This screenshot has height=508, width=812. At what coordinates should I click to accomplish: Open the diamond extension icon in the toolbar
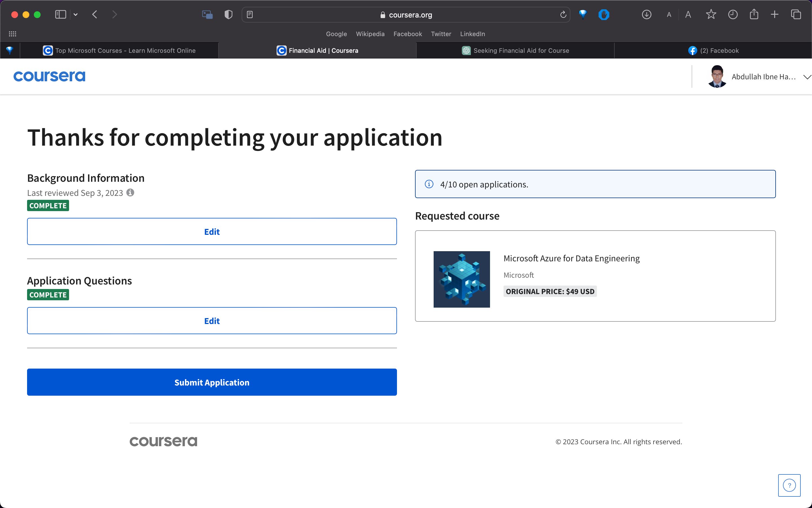coord(583,14)
